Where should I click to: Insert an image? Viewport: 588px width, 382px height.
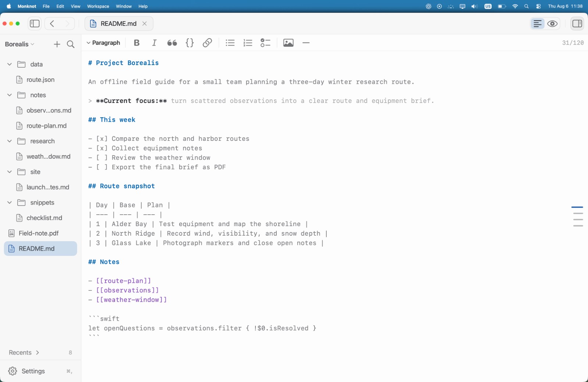coord(288,43)
